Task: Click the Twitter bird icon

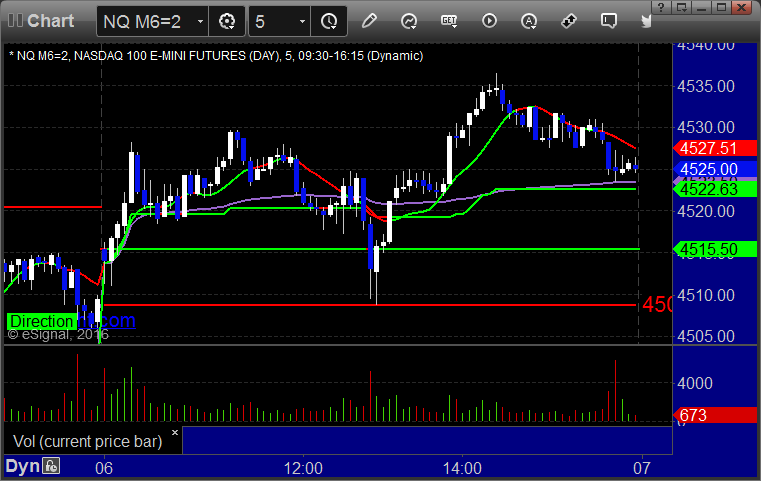Action: tap(646, 21)
